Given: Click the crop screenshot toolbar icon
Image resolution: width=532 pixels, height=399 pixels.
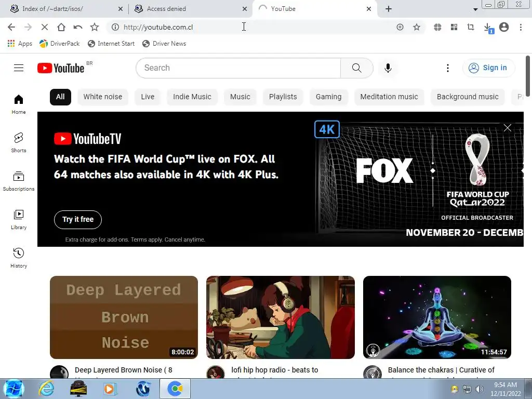Looking at the screenshot, I should coord(471,27).
